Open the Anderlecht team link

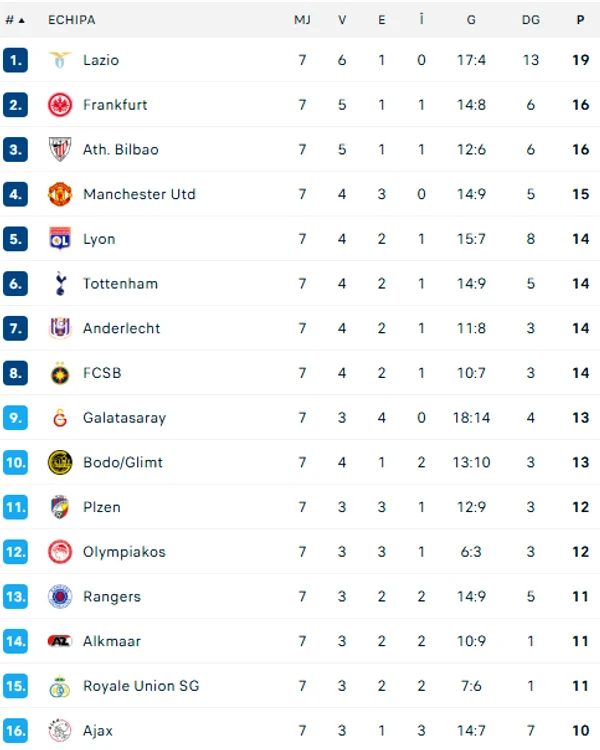coord(122,329)
